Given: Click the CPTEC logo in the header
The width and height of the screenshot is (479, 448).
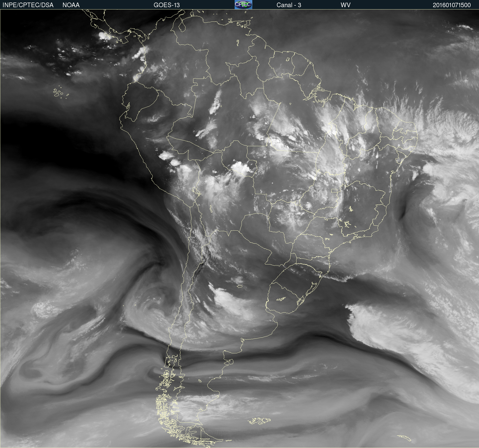Looking at the screenshot, I should click(x=243, y=5).
